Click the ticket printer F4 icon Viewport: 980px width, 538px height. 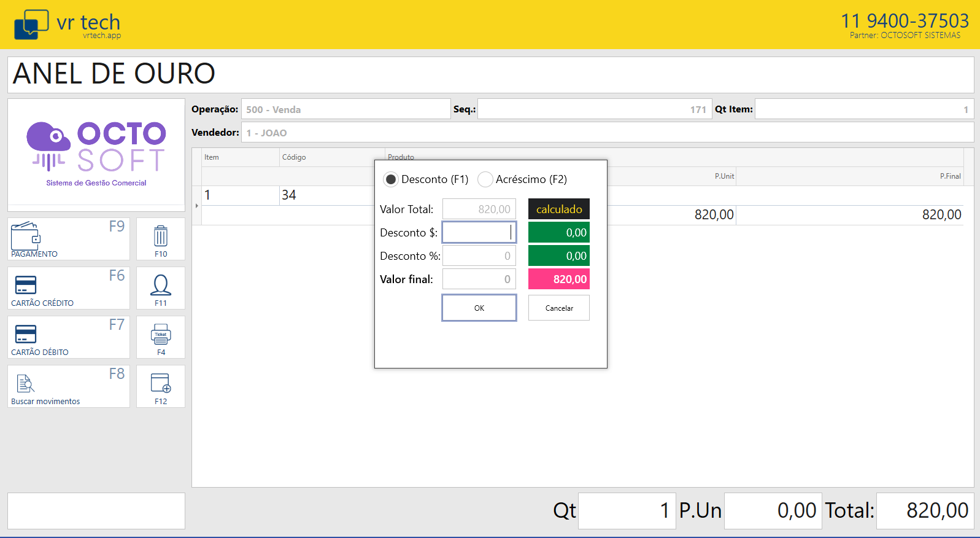click(161, 335)
